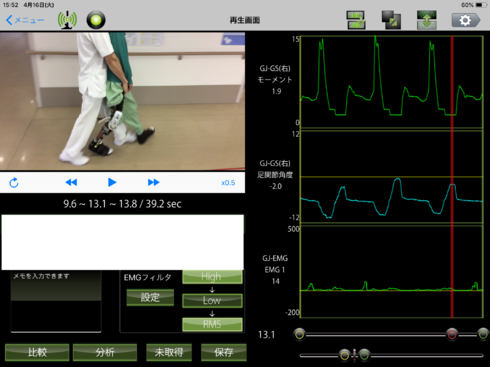Toggle the High EMG filter
Screen dimensions: 490x367
(212, 277)
